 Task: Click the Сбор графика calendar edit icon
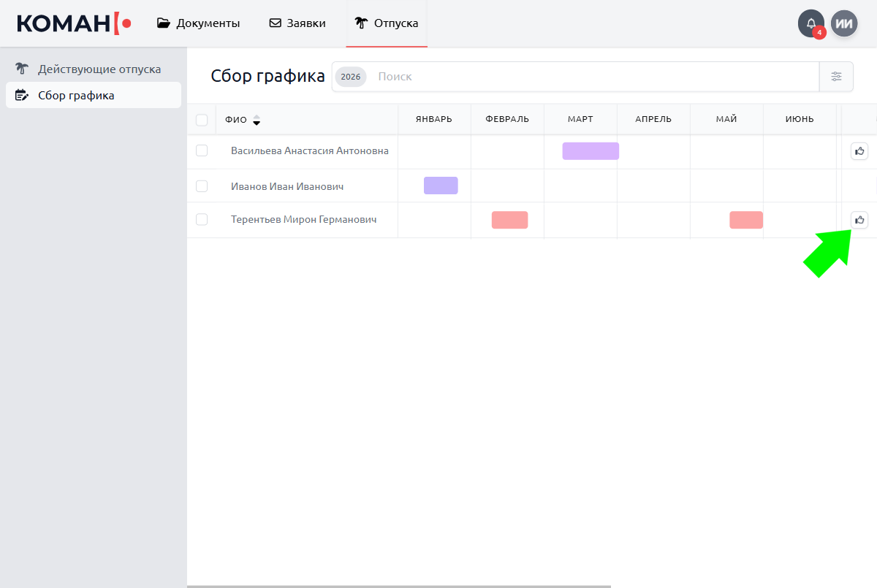point(22,95)
